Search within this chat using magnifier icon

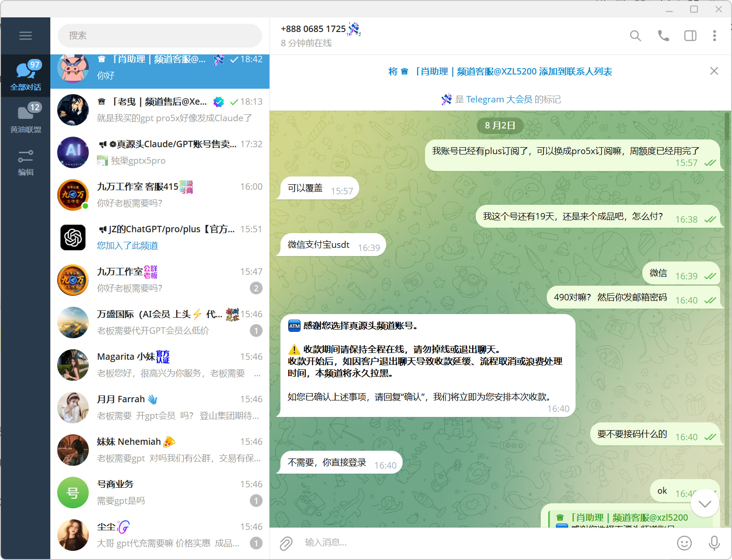click(x=635, y=36)
